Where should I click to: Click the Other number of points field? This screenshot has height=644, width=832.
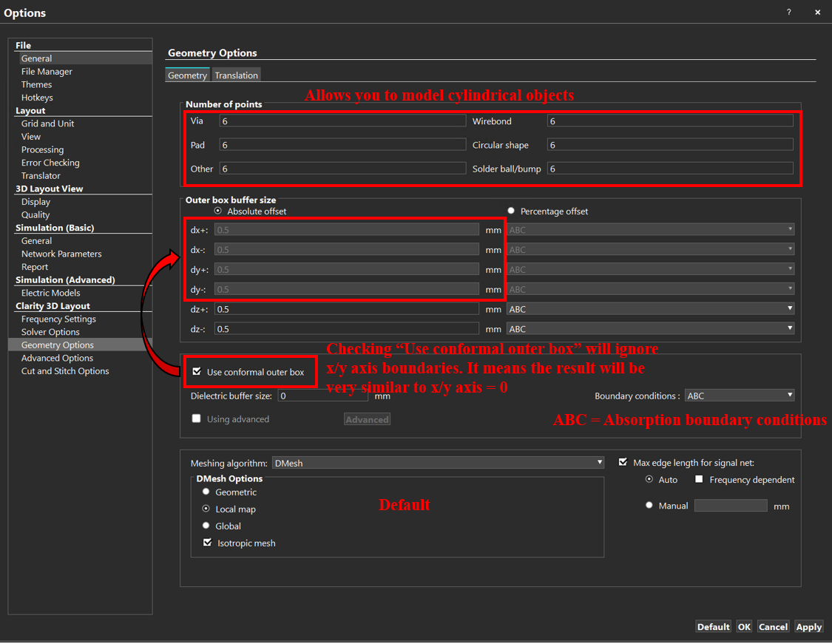[x=342, y=169]
